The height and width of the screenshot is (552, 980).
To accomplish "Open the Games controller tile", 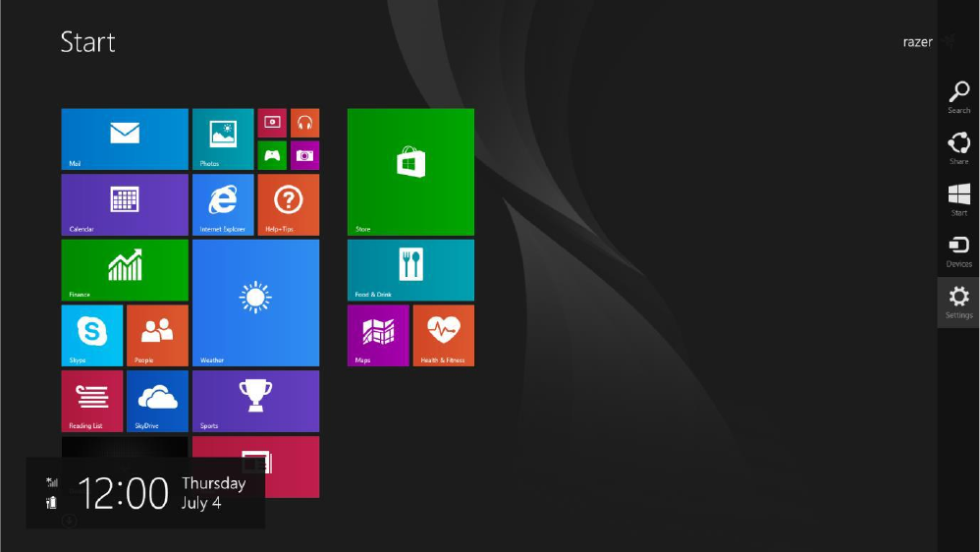I will [272, 155].
